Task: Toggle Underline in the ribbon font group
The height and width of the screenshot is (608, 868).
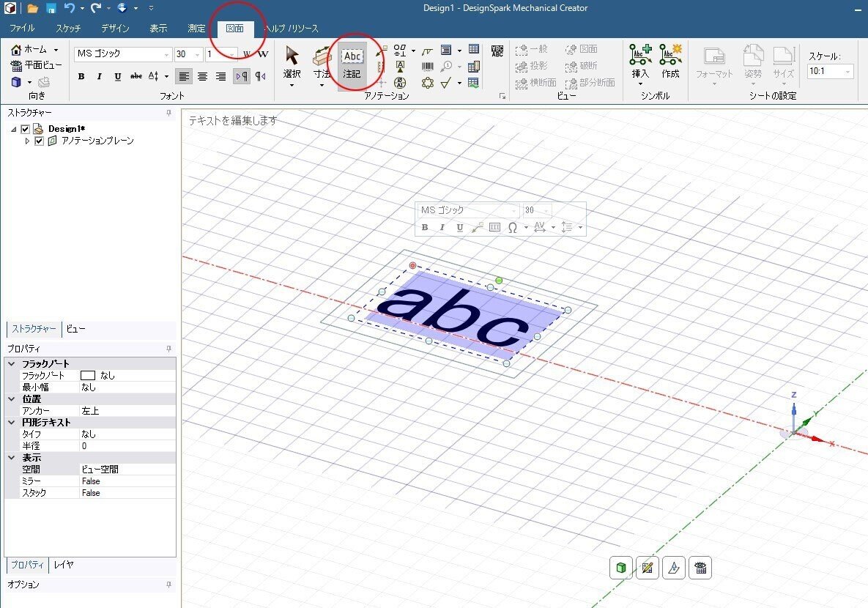Action: coord(117,76)
